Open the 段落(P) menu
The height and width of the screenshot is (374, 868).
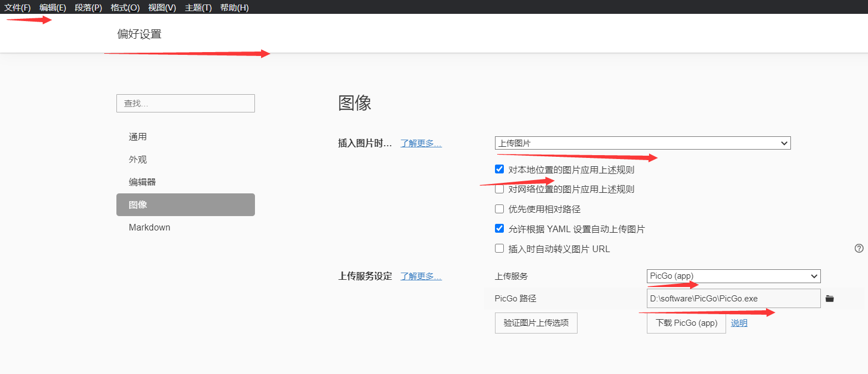(89, 7)
